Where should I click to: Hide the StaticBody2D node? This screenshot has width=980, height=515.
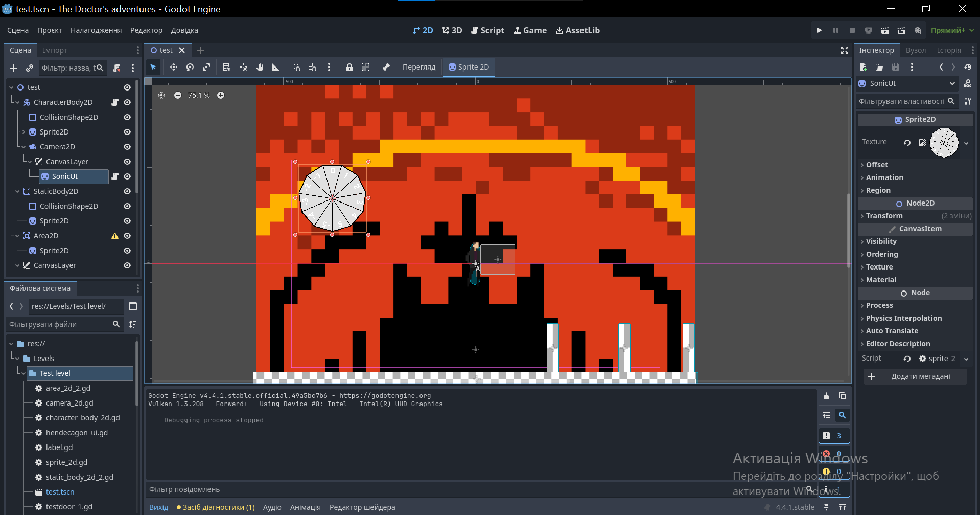(127, 191)
